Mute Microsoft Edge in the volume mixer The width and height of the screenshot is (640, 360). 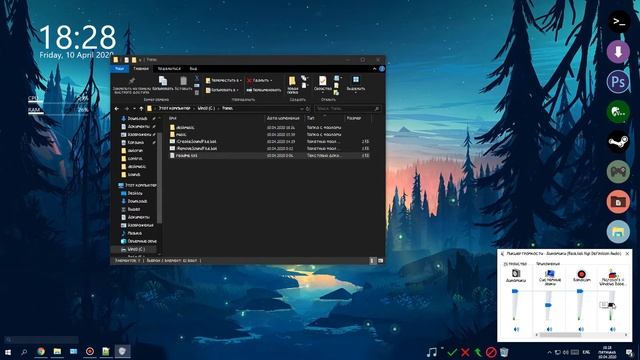tap(612, 329)
